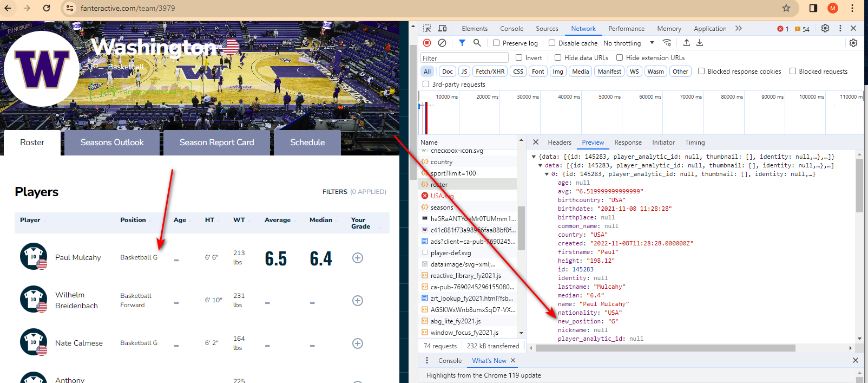Import HAR file upload icon
Screen dimensions: 868x383
(687, 43)
